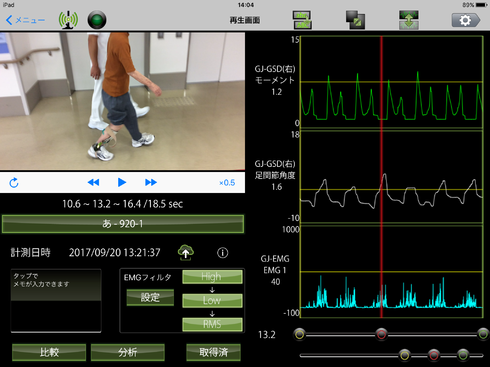Tap the battery icon in status bar
490x367 pixels.
pos(482,5)
